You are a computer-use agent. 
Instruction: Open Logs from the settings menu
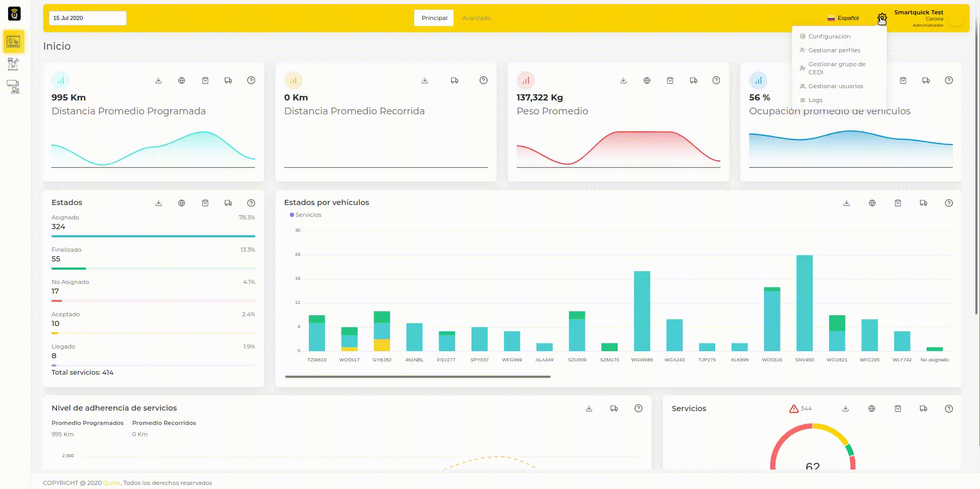click(x=815, y=100)
